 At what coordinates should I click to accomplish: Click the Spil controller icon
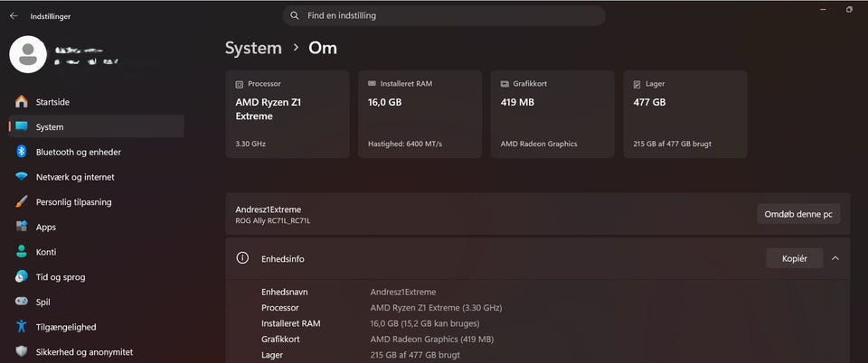22,302
